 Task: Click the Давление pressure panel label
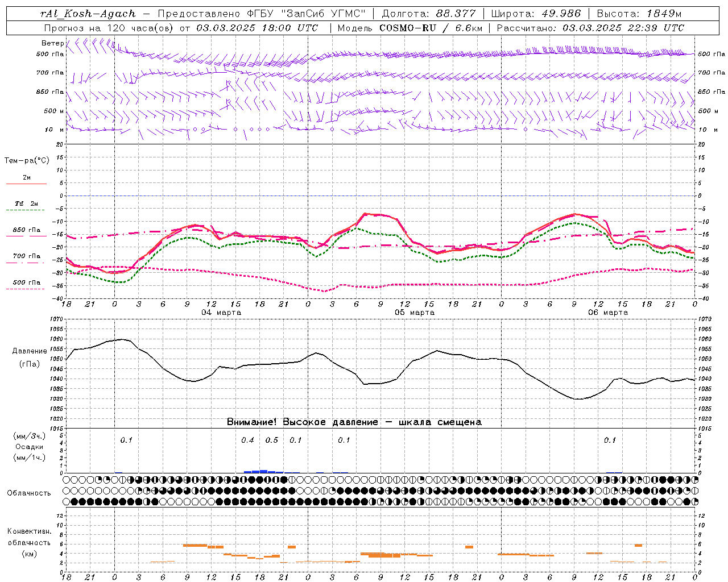click(30, 351)
